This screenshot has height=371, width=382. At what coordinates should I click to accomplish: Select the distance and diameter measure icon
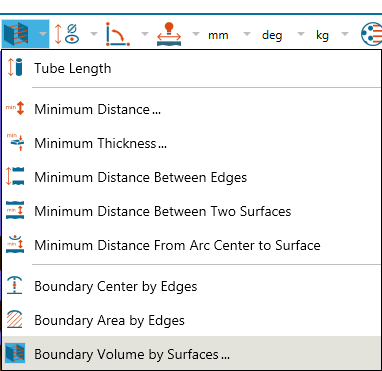pyautogui.click(x=67, y=34)
